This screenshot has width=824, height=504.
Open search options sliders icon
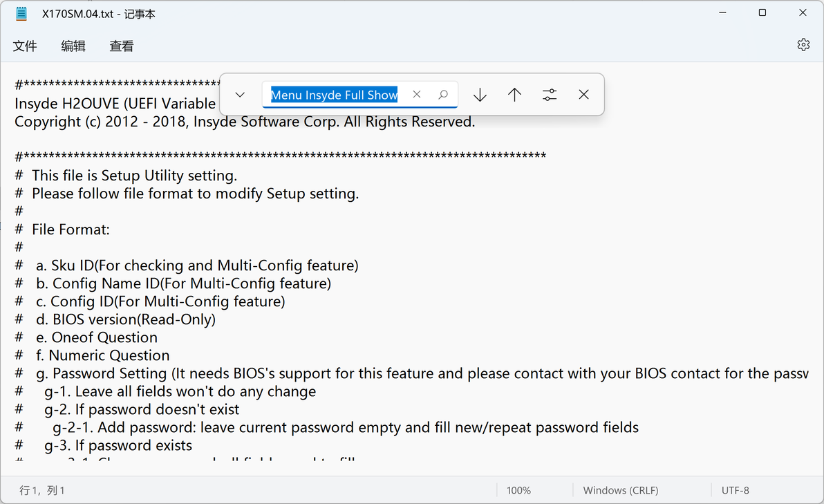tap(550, 95)
